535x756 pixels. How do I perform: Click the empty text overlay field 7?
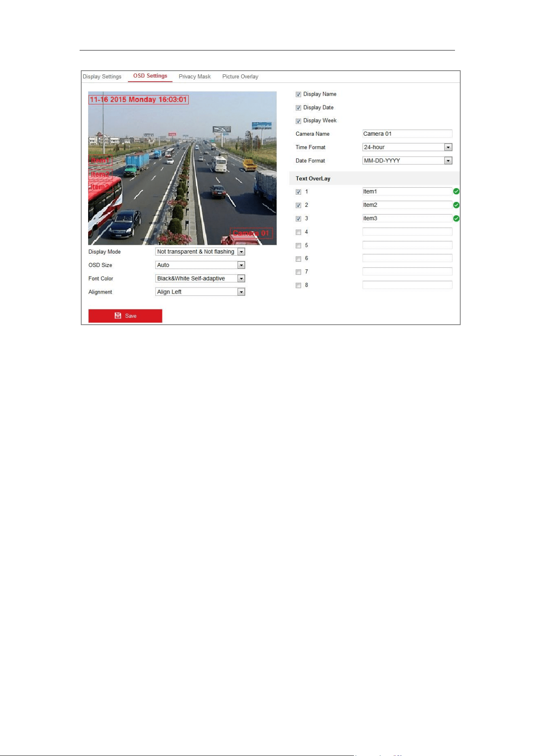pos(407,271)
